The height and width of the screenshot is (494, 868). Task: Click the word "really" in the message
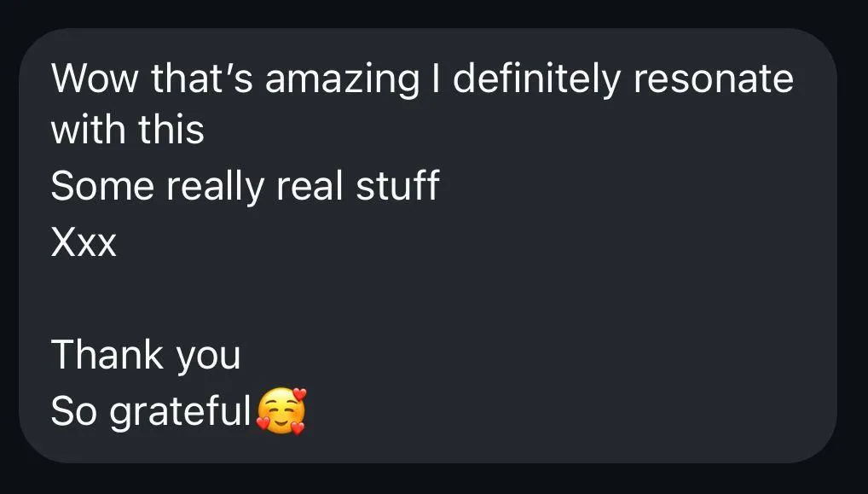(x=216, y=189)
